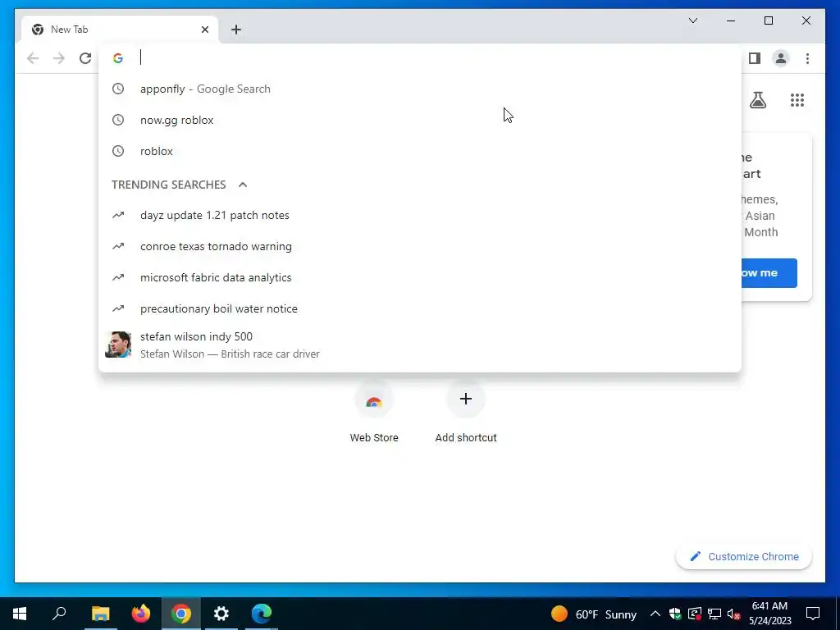Screen dimensions: 840x630
Task: Select the New Tab tab
Action: coord(120,30)
